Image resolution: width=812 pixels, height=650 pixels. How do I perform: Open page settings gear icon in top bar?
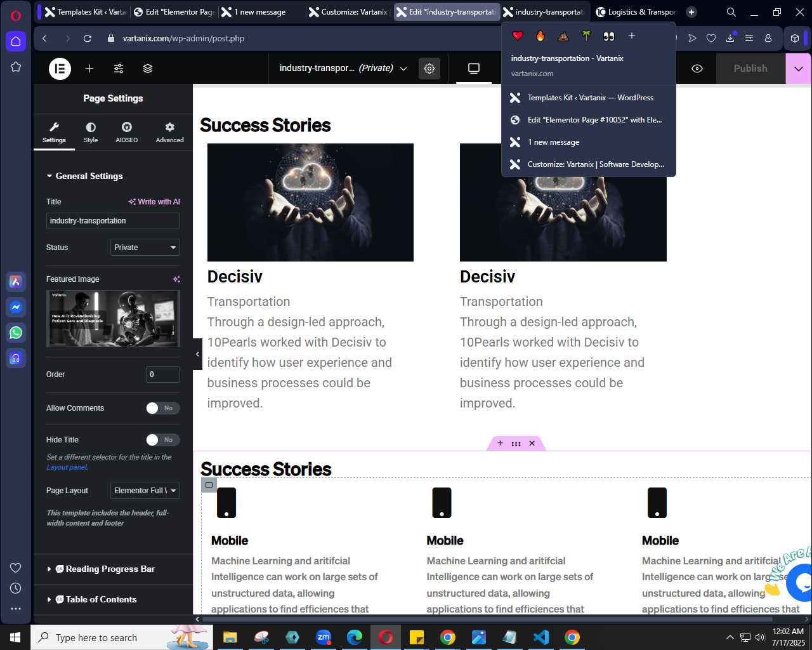click(x=429, y=69)
